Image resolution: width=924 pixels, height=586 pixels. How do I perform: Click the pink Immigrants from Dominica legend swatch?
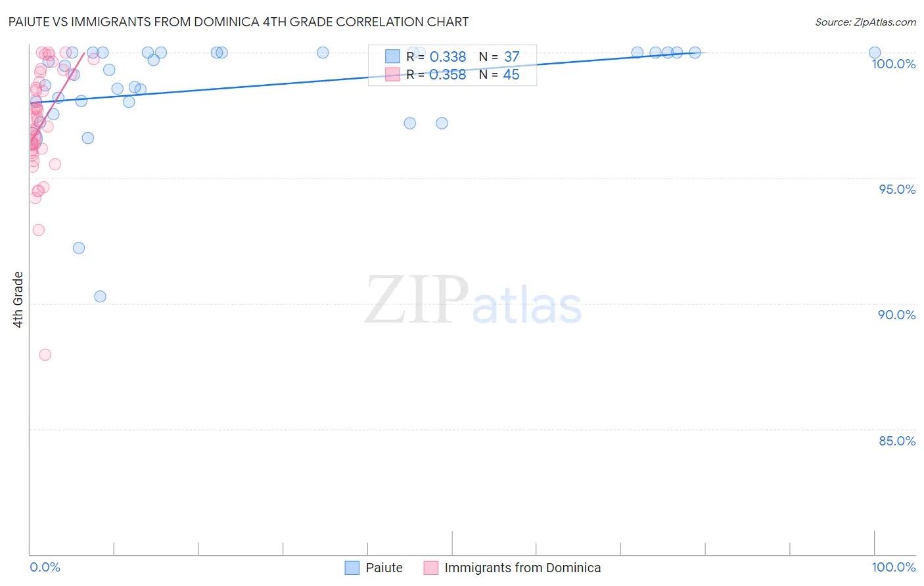(431, 568)
